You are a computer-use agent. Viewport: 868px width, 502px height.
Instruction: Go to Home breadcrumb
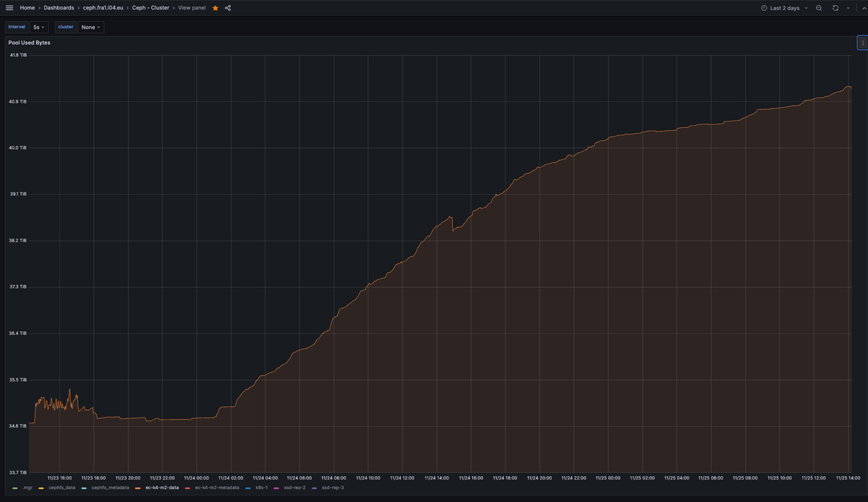[x=27, y=8]
